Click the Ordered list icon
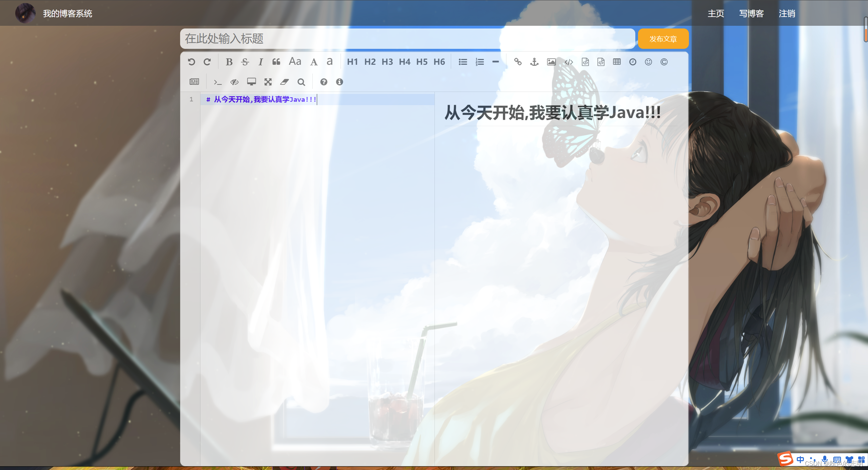Viewport: 868px width, 470px height. point(479,62)
